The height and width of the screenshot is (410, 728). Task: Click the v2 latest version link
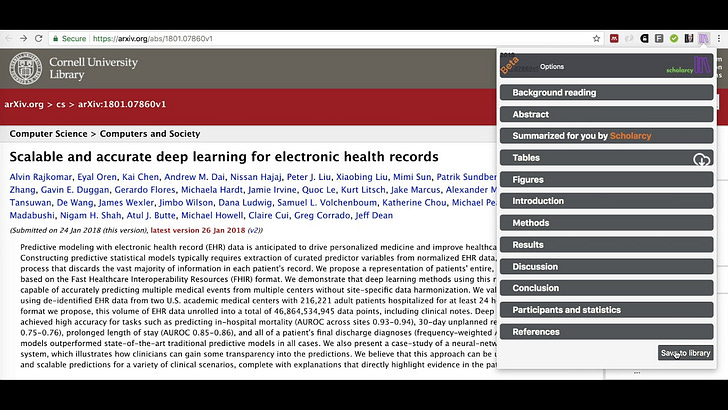pos(254,230)
